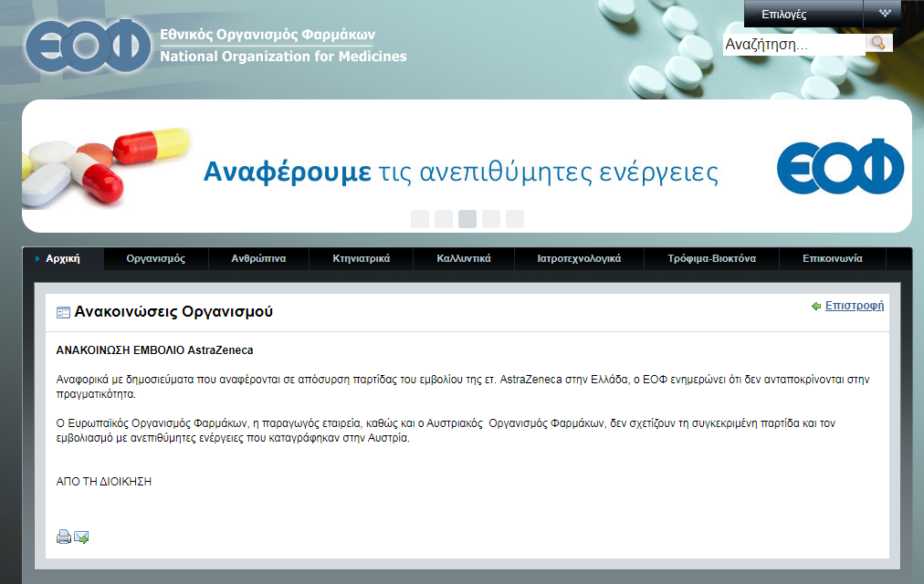Screen dimensions: 924x584
Task: Click the banner text Αναφέρουμε τις ανεπιθύμητες ενέργειες
Action: [x=461, y=172]
